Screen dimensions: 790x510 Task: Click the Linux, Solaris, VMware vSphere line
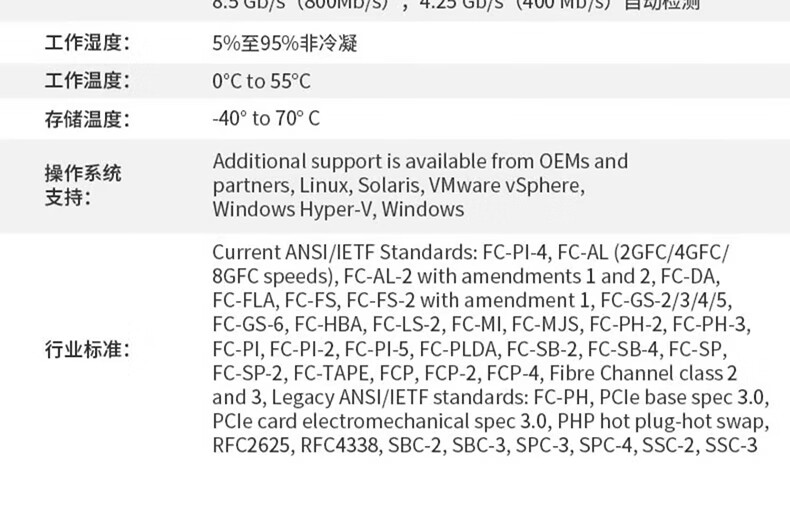point(399,185)
